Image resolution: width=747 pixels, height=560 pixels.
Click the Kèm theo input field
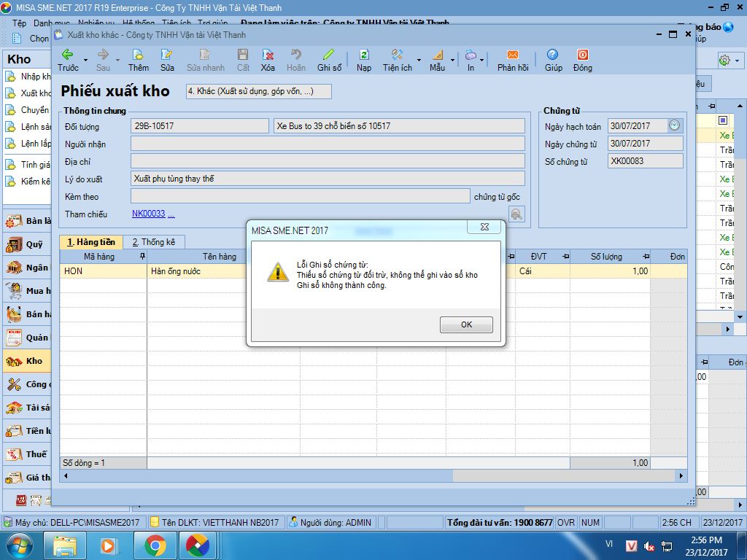click(301, 196)
